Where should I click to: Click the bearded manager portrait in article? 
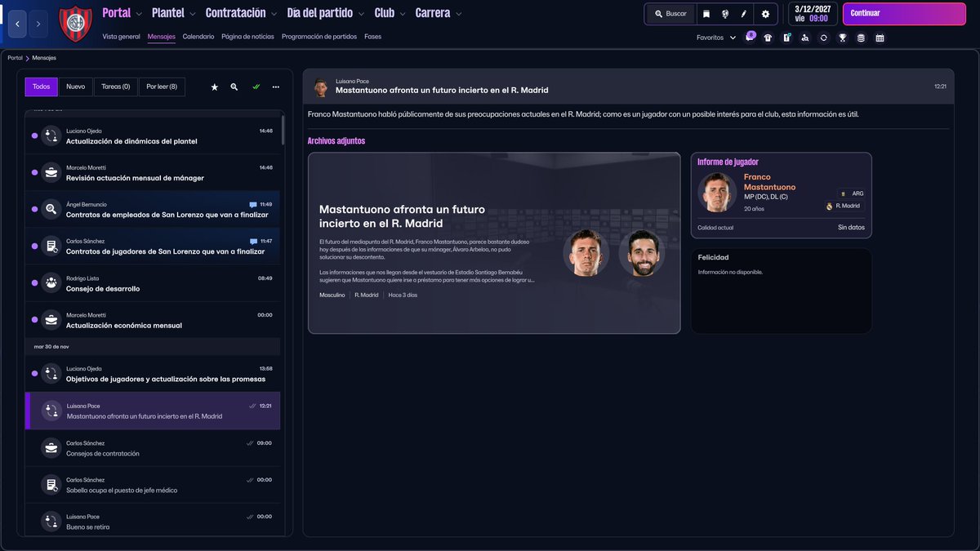click(641, 252)
